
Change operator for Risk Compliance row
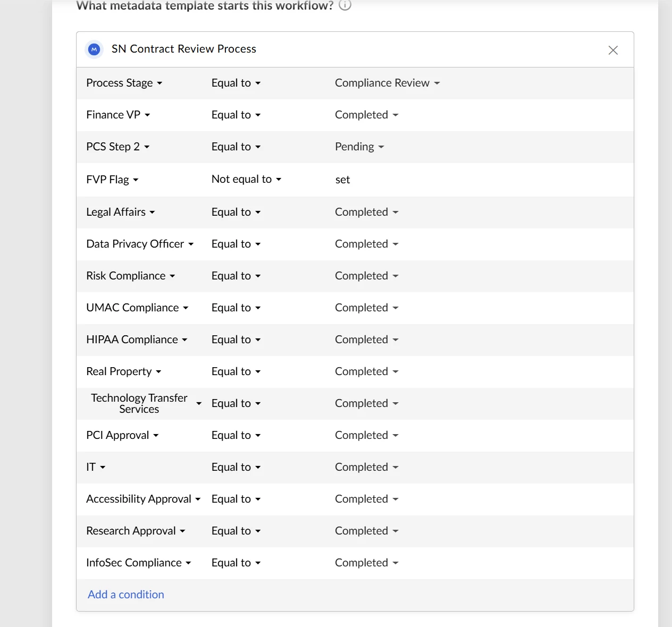(236, 276)
